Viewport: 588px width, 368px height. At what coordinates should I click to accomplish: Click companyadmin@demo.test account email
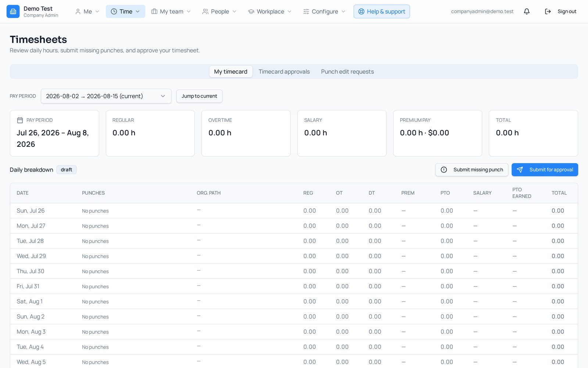click(x=482, y=11)
